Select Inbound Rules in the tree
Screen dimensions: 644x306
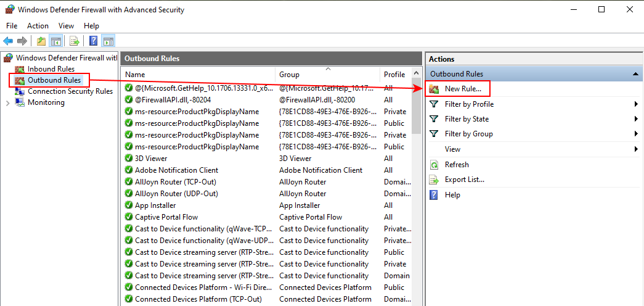51,69
